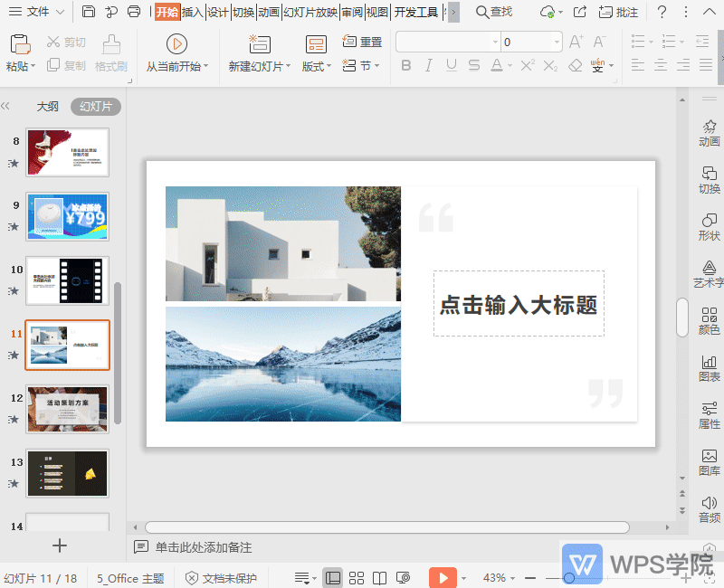Switch to the 插入 ribbon tab

pos(195,13)
